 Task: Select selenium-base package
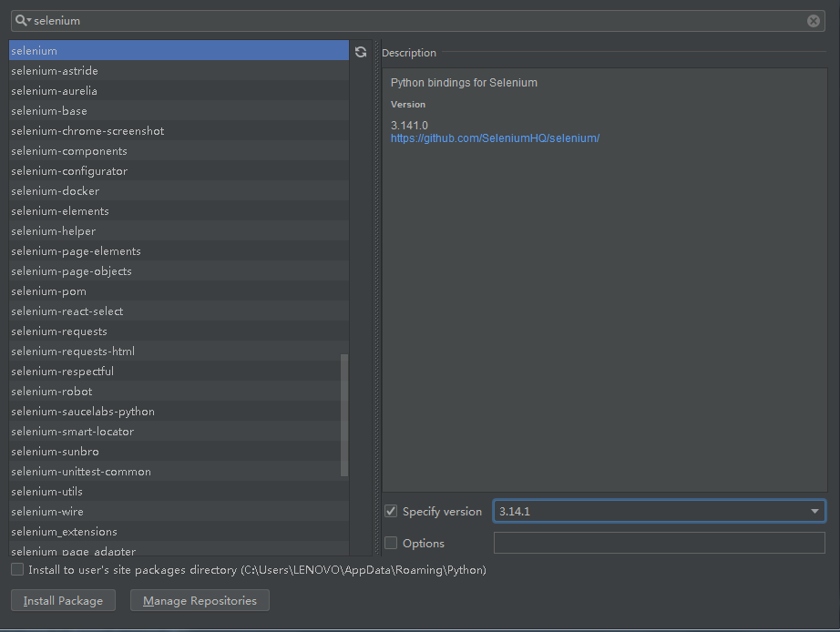coord(179,111)
